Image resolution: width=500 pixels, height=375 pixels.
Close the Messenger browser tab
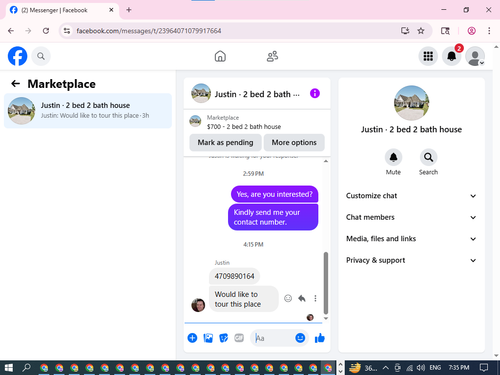[111, 10]
